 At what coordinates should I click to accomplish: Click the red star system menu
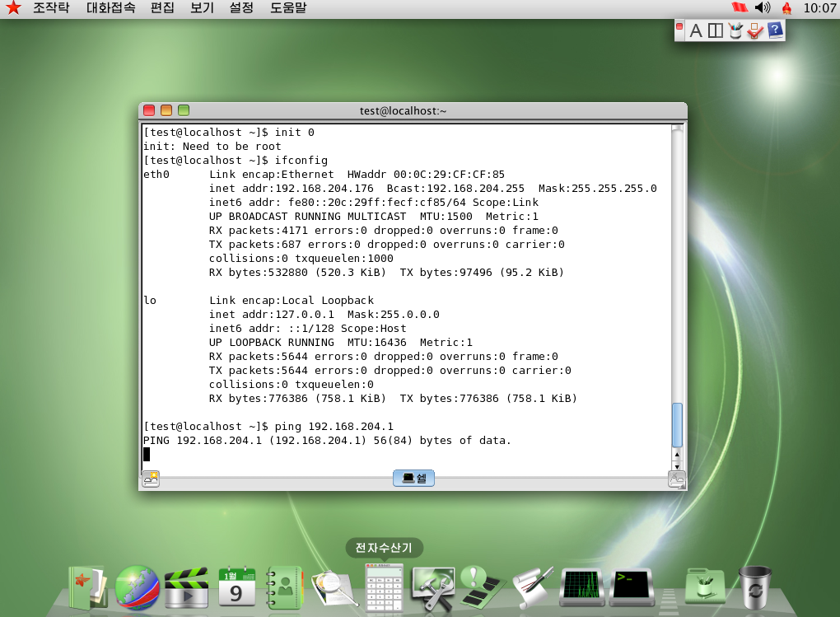tap(13, 8)
